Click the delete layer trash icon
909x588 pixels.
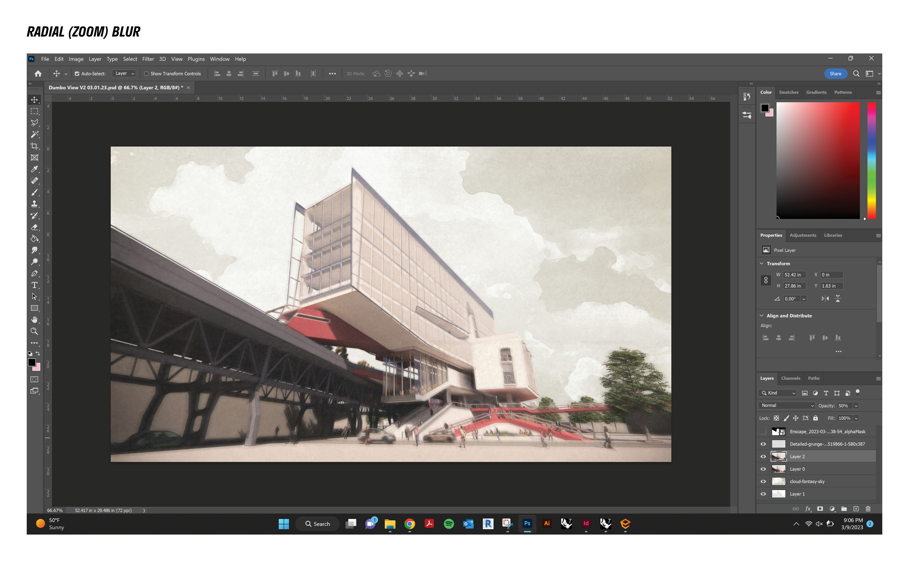tap(868, 508)
